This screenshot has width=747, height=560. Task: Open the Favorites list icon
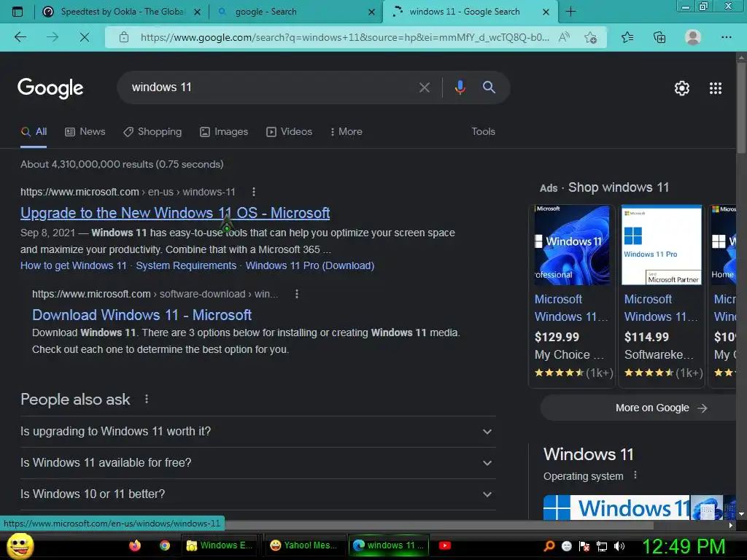tap(627, 37)
